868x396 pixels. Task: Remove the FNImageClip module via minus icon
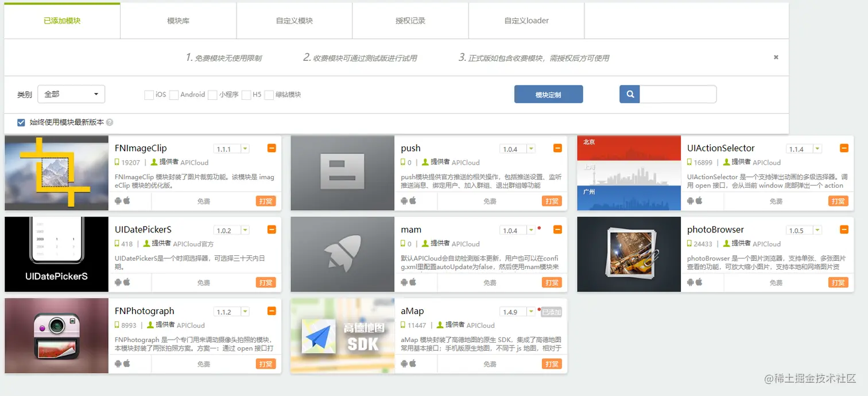click(x=272, y=148)
